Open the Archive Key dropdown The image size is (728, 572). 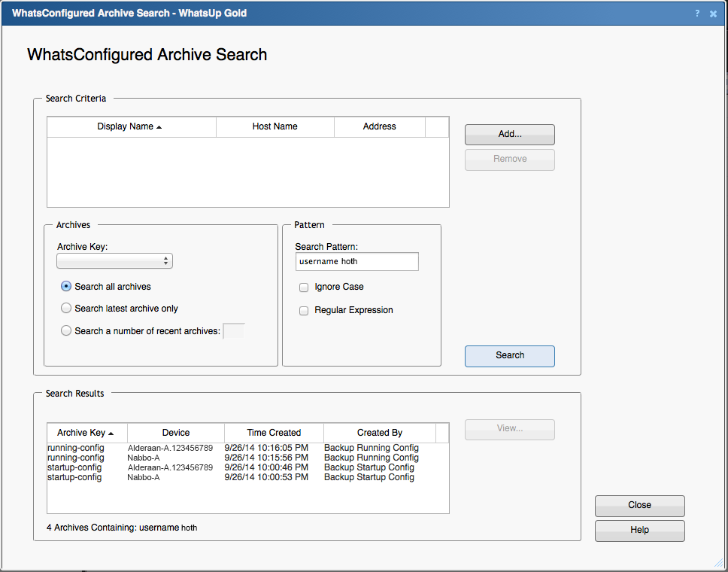pyautogui.click(x=114, y=260)
